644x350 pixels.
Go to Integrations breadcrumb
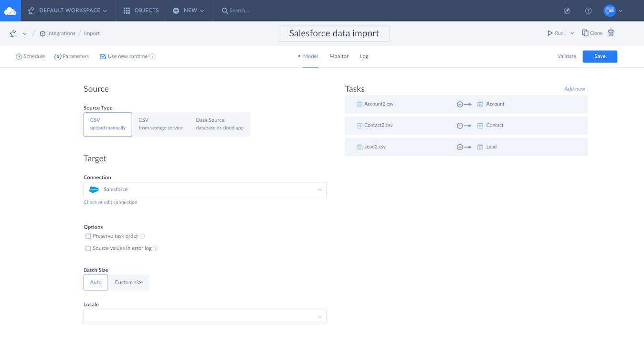pyautogui.click(x=57, y=33)
